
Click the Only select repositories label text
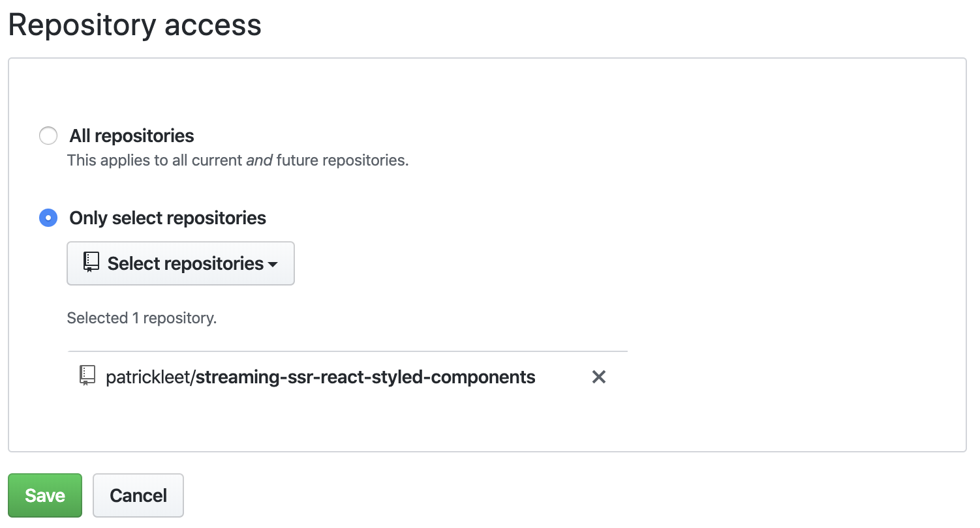click(168, 218)
